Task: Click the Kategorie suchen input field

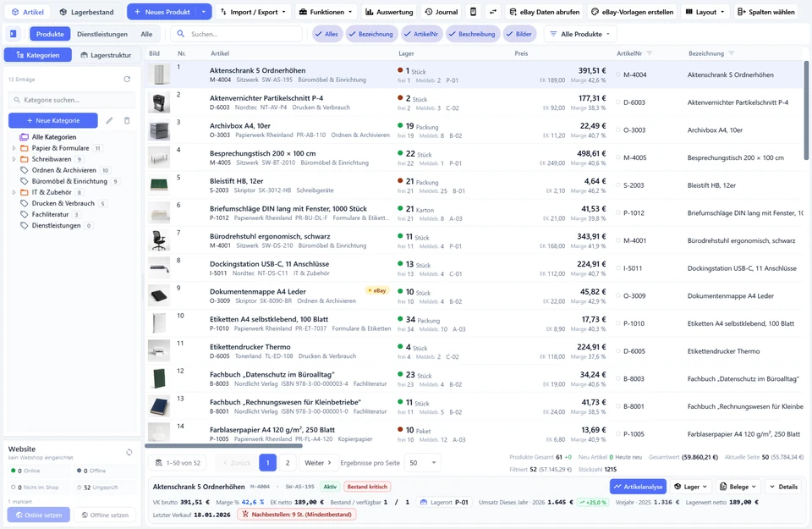Action: 72,100
